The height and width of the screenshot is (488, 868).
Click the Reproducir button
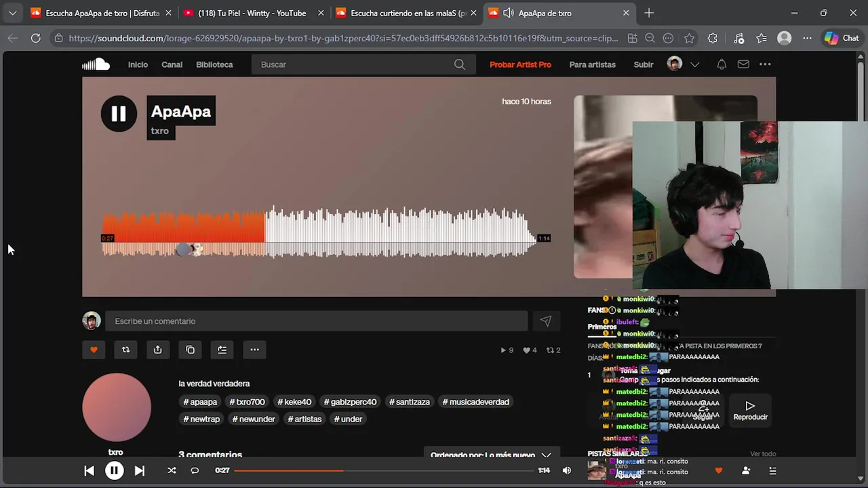pos(750,411)
